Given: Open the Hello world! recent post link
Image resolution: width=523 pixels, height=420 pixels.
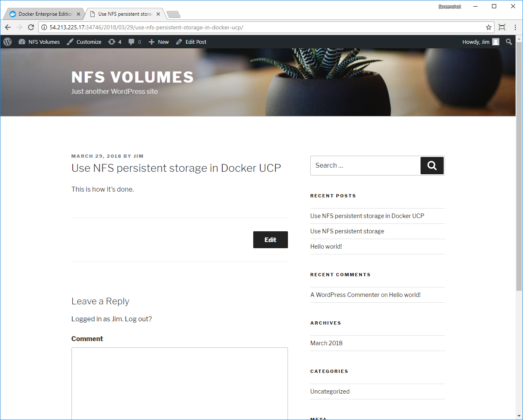Looking at the screenshot, I should click(x=326, y=247).
